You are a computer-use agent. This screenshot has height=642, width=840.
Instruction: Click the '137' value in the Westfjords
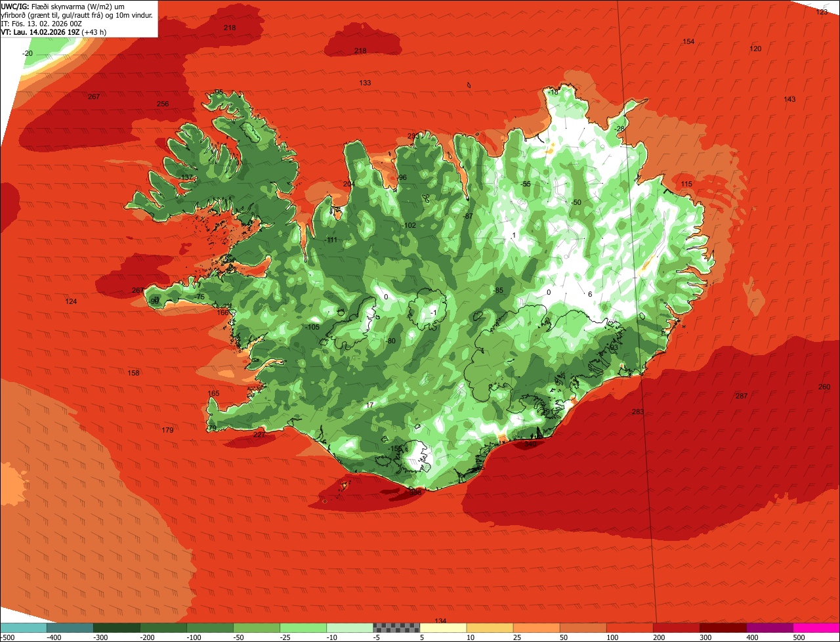pos(187,177)
